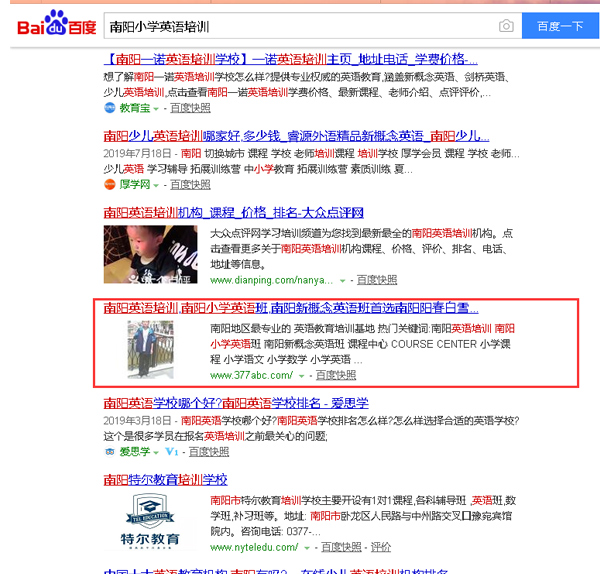This screenshot has width=600, height=574.
Task: Click the 教育宝 source name
Action: (x=135, y=108)
